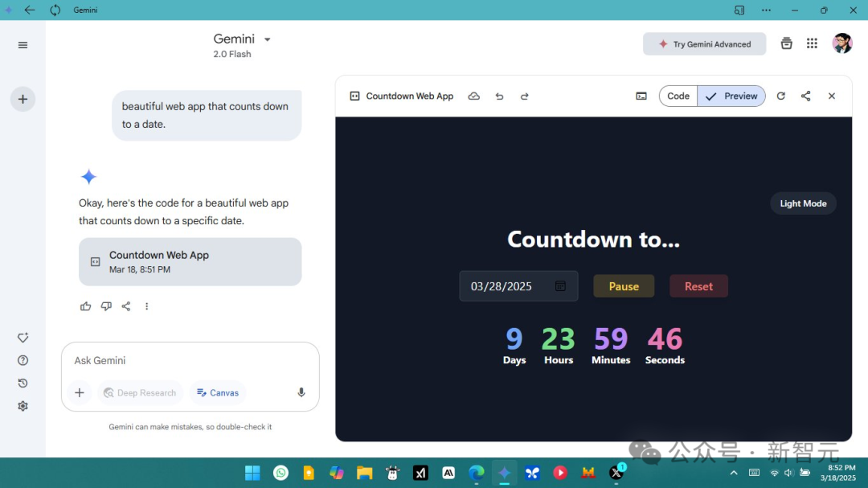Toggle the Deep Research chip
Image resolution: width=868 pixels, height=488 pixels.
click(140, 392)
